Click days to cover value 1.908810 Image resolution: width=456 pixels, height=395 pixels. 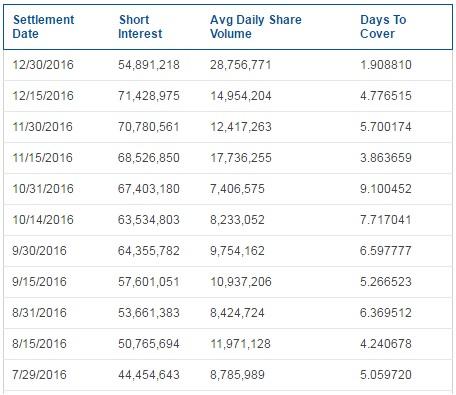click(386, 65)
